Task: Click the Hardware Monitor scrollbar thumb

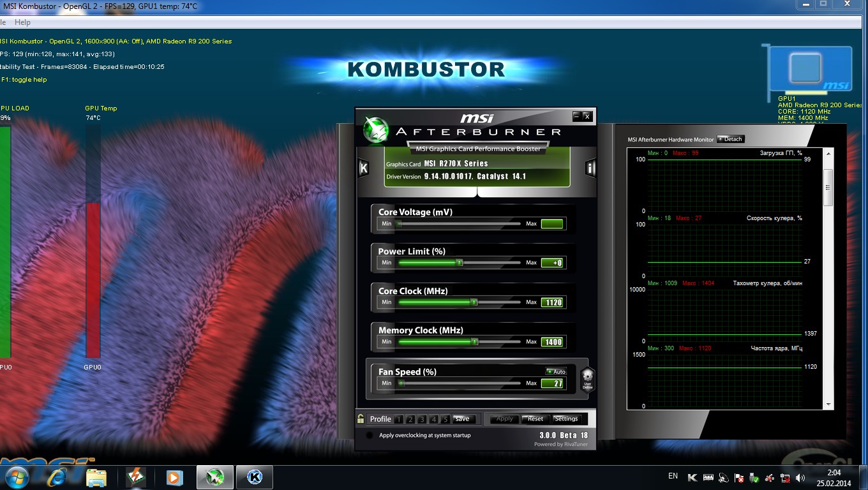Action: 828,188
